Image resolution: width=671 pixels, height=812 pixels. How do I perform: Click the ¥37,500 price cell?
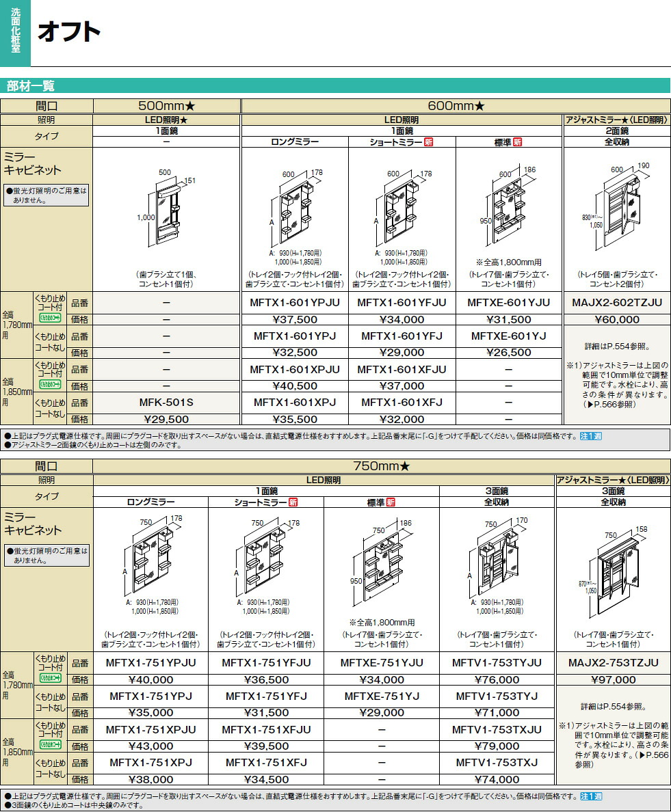click(x=295, y=319)
